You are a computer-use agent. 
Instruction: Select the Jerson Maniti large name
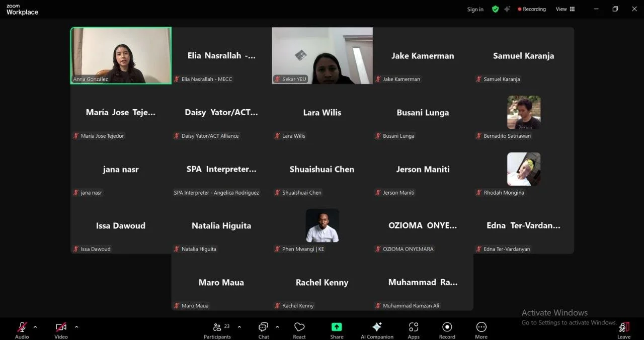point(423,169)
